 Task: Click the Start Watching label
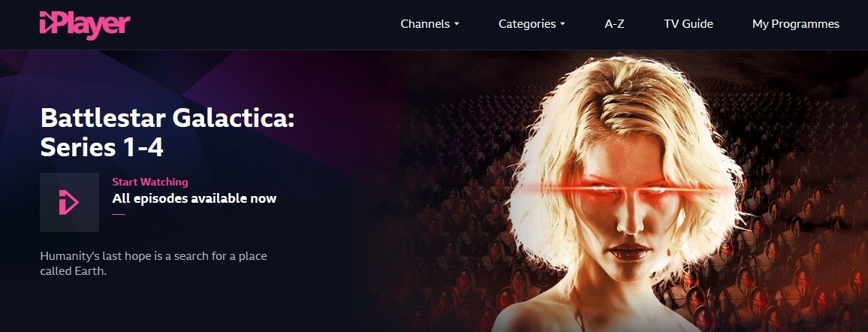click(150, 182)
